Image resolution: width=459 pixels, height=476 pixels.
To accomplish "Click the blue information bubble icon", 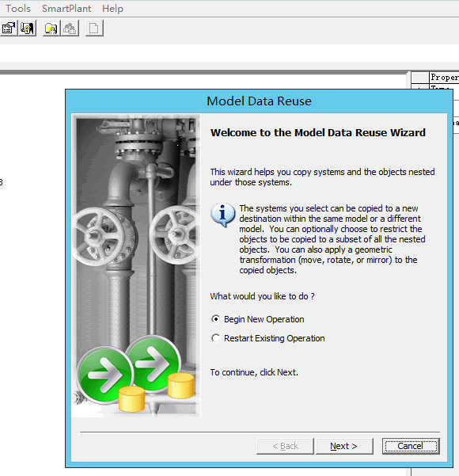I will pos(223,215).
